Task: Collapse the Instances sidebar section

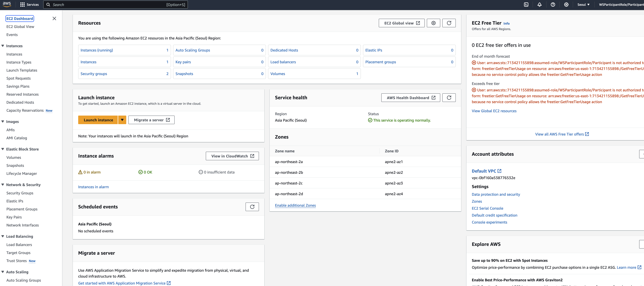Action: tap(3, 46)
